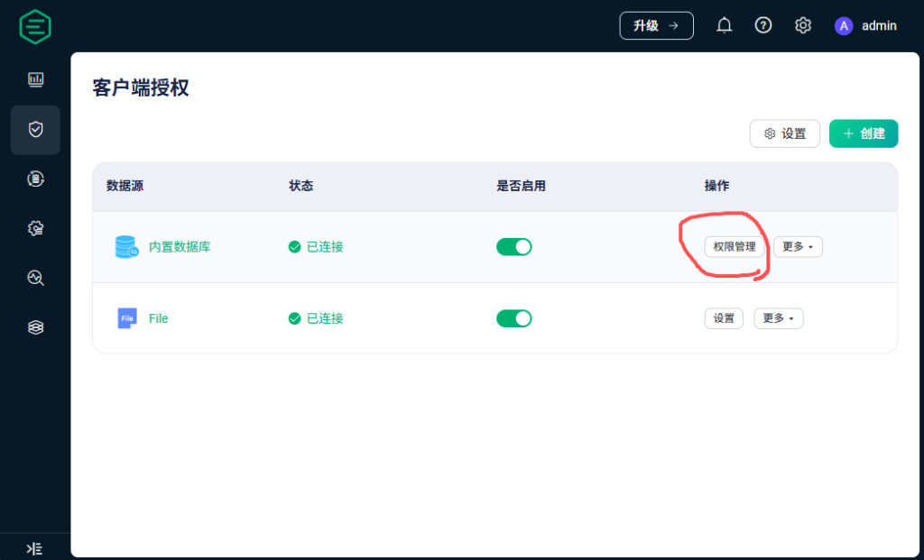Disable the 内置数据库 enable toggle

514,247
